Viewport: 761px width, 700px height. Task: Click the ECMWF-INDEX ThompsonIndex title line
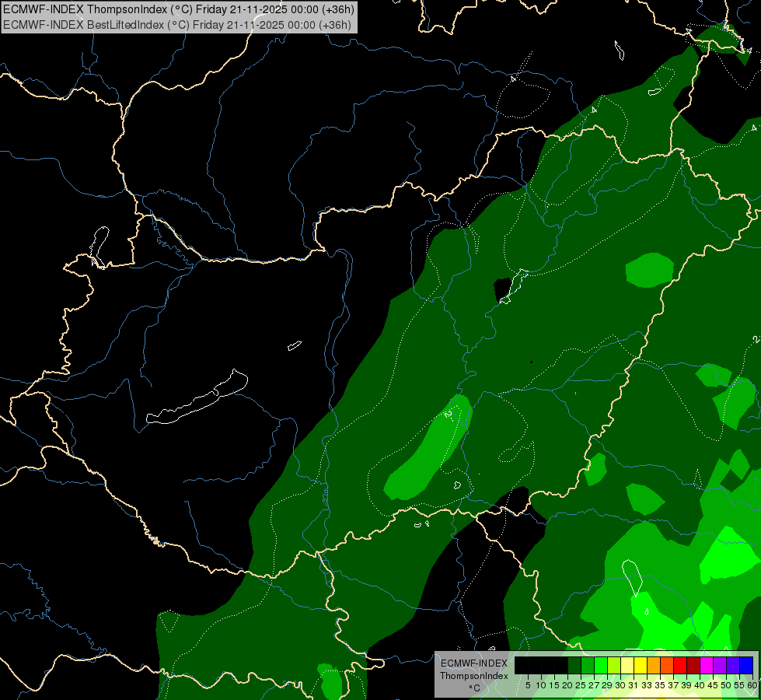179,9
